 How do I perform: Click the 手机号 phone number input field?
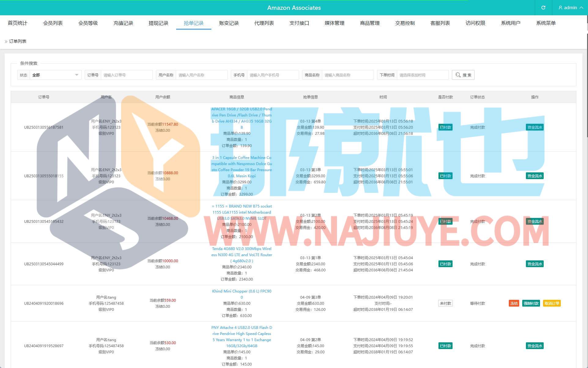[x=272, y=75]
